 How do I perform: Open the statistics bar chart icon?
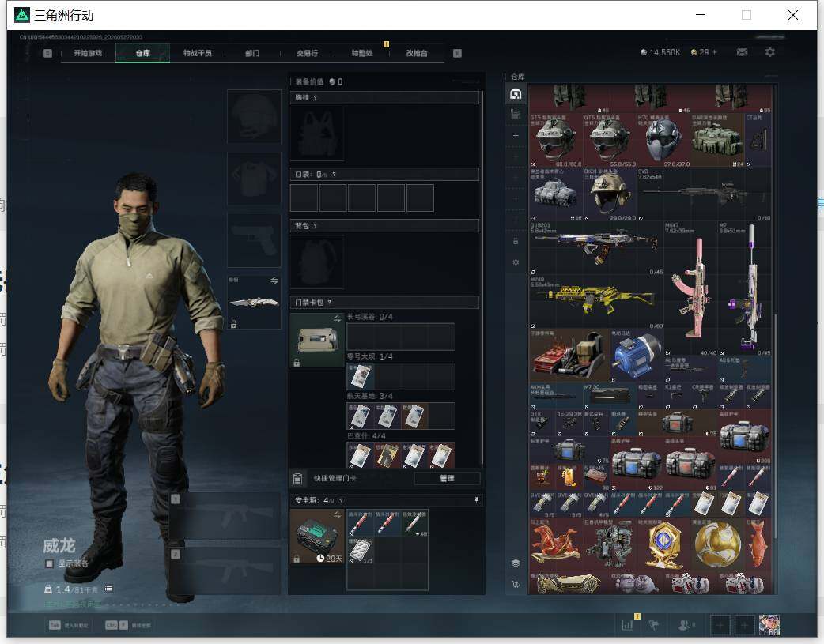pos(627,625)
